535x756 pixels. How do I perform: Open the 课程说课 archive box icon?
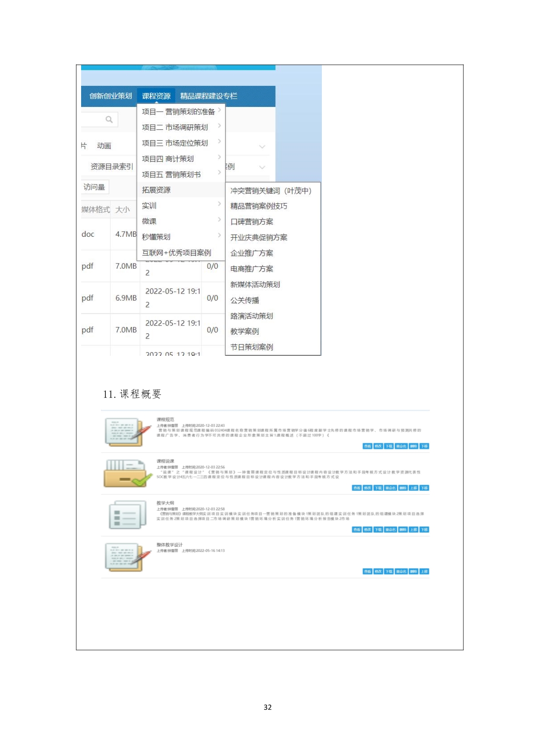tap(128, 473)
